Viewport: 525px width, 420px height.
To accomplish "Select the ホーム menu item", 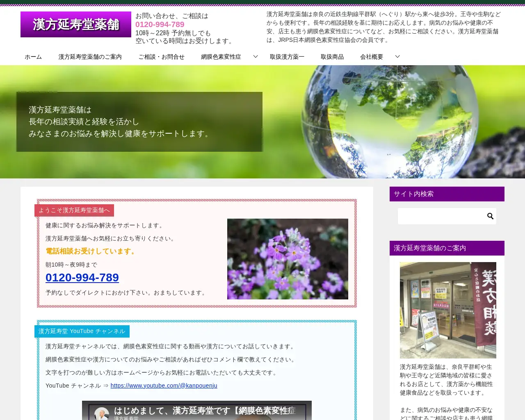I will [x=33, y=57].
